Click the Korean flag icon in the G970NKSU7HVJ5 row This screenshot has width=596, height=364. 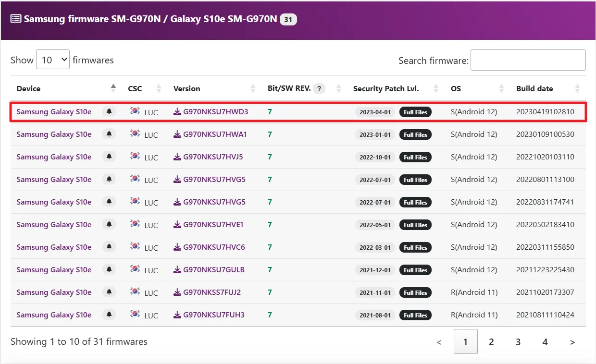[135, 156]
